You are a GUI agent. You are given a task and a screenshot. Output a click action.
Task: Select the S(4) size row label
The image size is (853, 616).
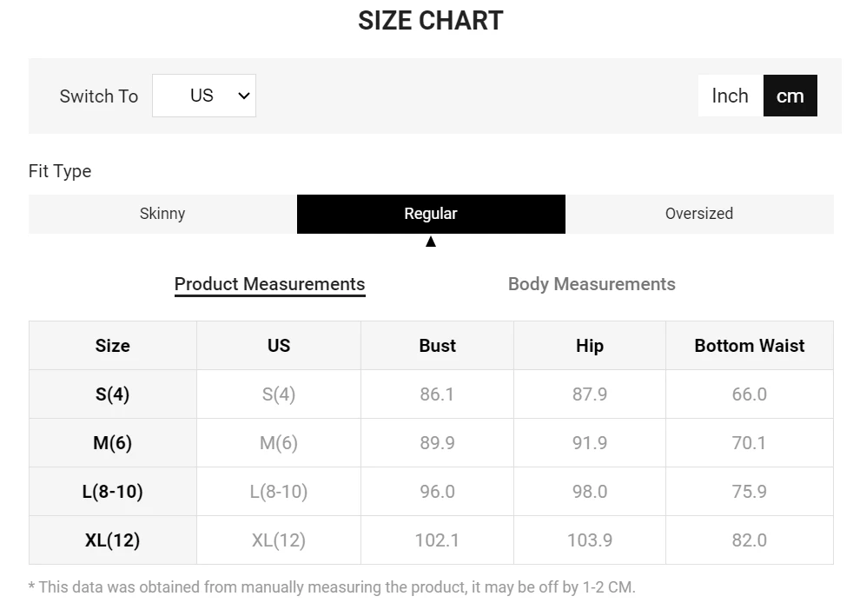tap(113, 394)
